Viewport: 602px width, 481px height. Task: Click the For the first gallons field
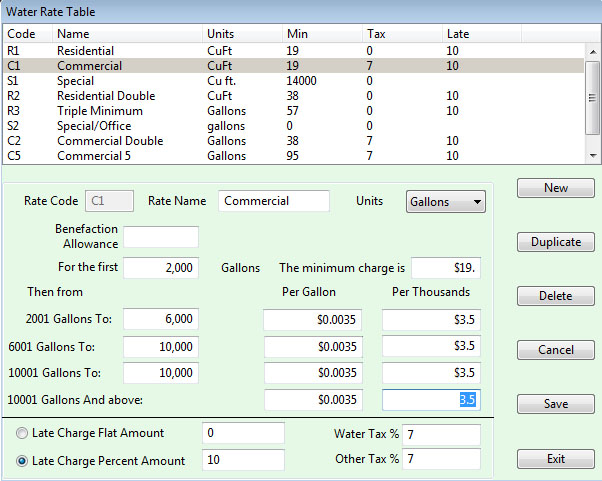click(x=161, y=268)
